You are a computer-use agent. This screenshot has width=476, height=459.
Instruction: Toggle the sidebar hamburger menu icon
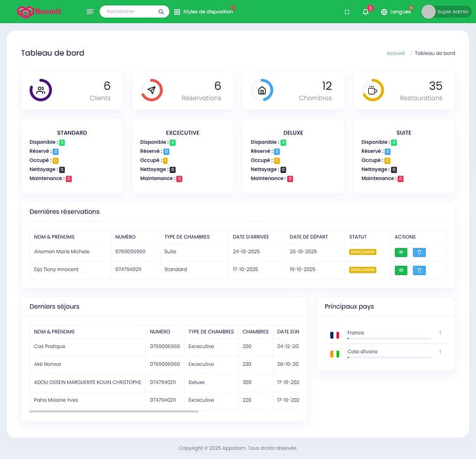point(90,11)
